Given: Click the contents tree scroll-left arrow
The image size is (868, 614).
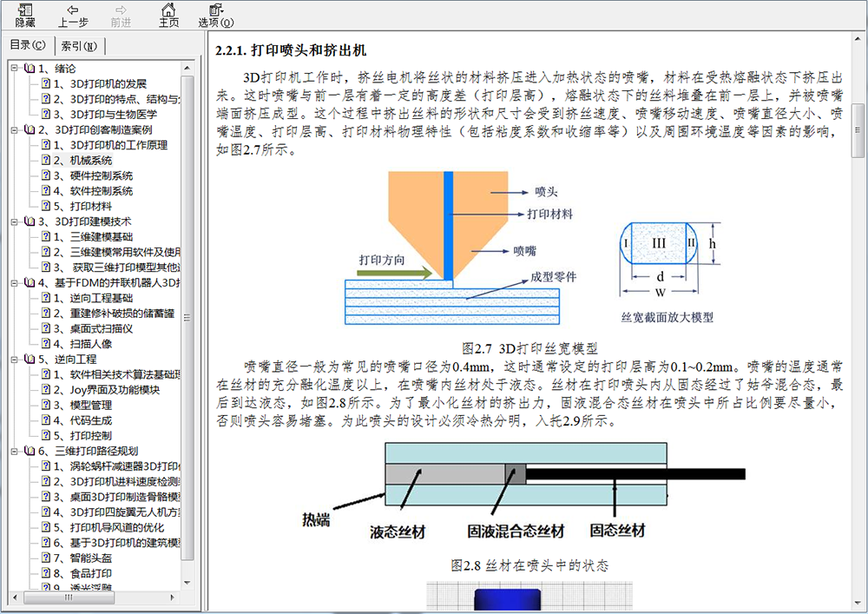Looking at the screenshot, I should pos(15,597).
